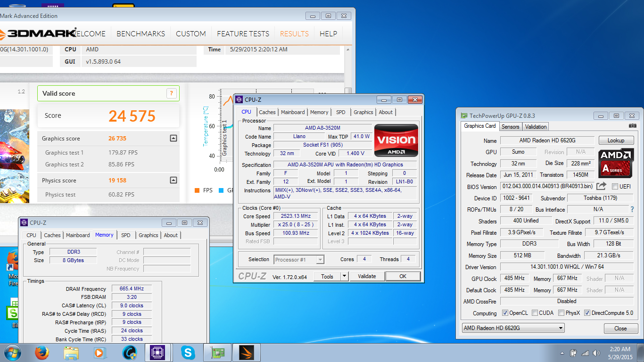This screenshot has width=644, height=362.
Task: Show hidden system tray icons
Action: pos(562,353)
